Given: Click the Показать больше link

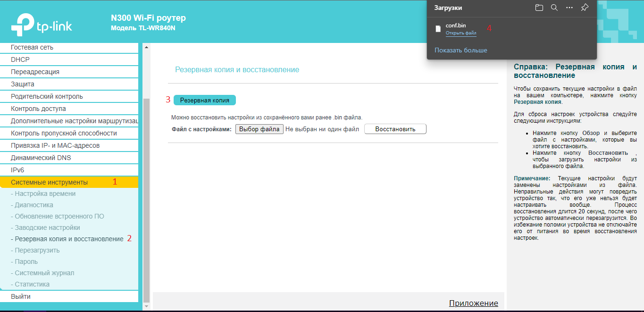Looking at the screenshot, I should click(460, 50).
